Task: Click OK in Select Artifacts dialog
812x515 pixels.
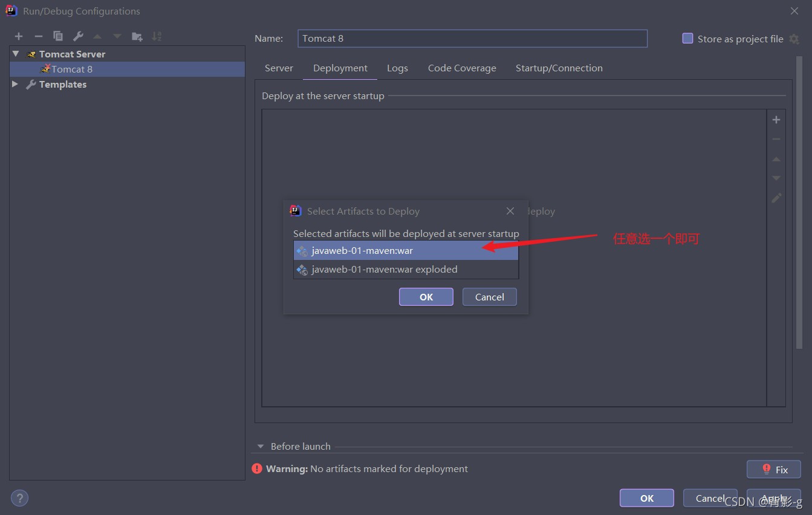Action: [426, 297]
